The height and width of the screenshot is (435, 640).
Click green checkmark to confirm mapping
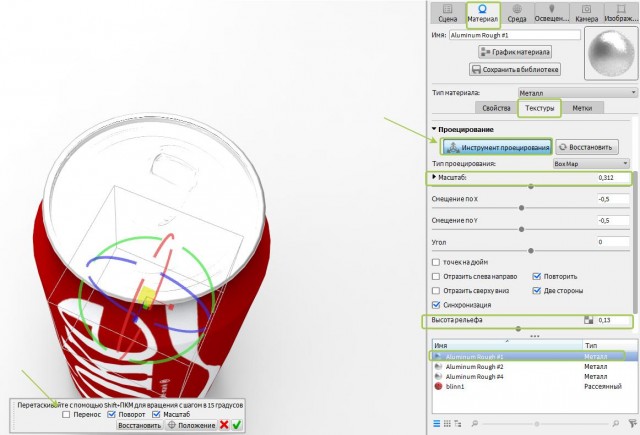pos(238,424)
